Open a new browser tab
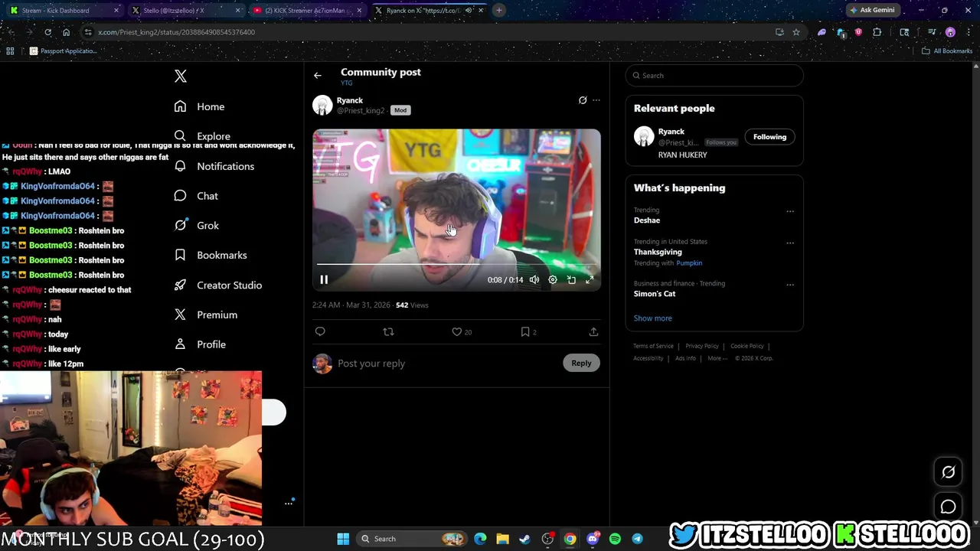This screenshot has height=551, width=980. tap(498, 11)
